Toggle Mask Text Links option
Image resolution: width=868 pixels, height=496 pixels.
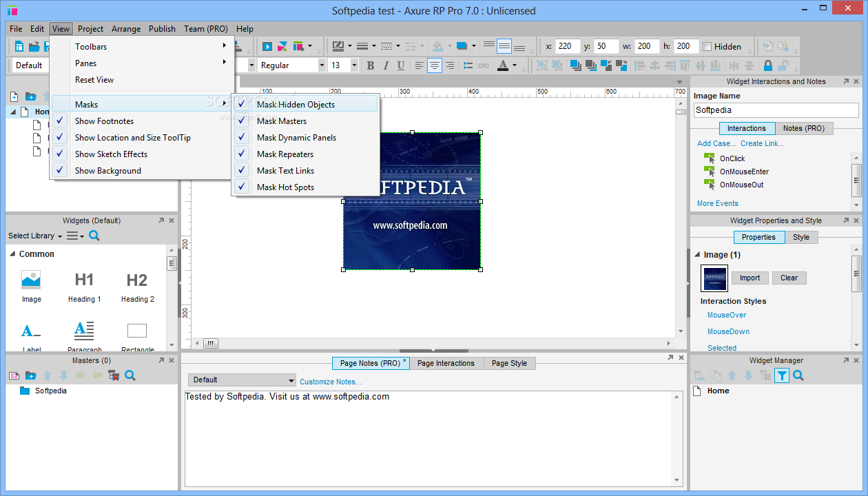coord(304,171)
